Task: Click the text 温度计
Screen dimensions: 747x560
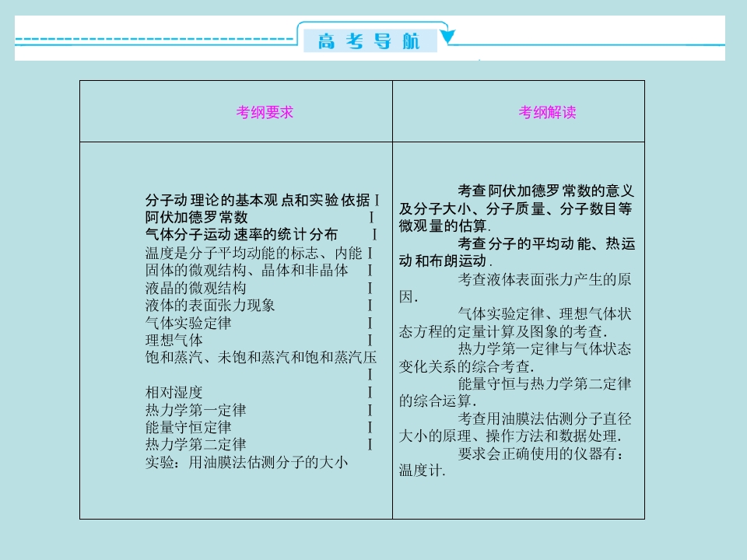Action: (421, 471)
